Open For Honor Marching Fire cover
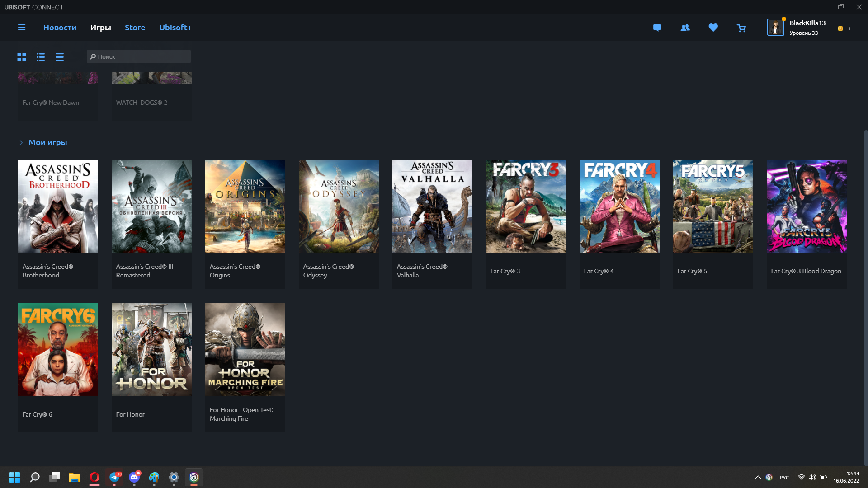Viewport: 868px width, 488px height. pyautogui.click(x=245, y=349)
